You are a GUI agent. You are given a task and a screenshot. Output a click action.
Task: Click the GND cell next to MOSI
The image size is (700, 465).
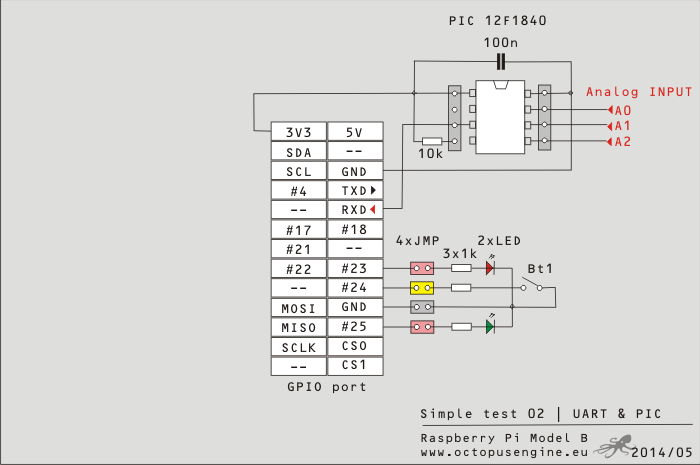(355, 307)
